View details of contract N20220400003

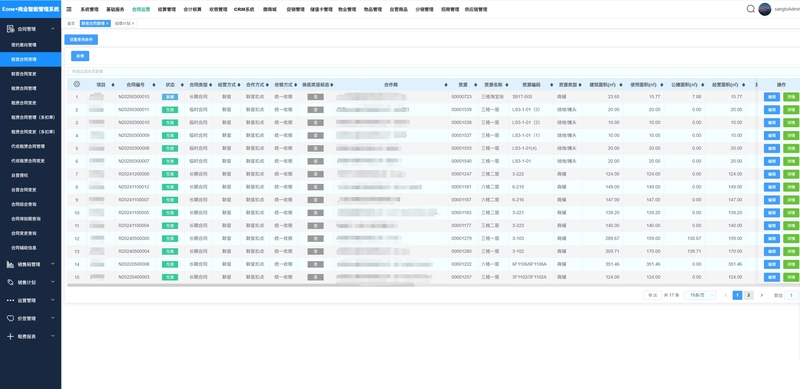tap(791, 277)
